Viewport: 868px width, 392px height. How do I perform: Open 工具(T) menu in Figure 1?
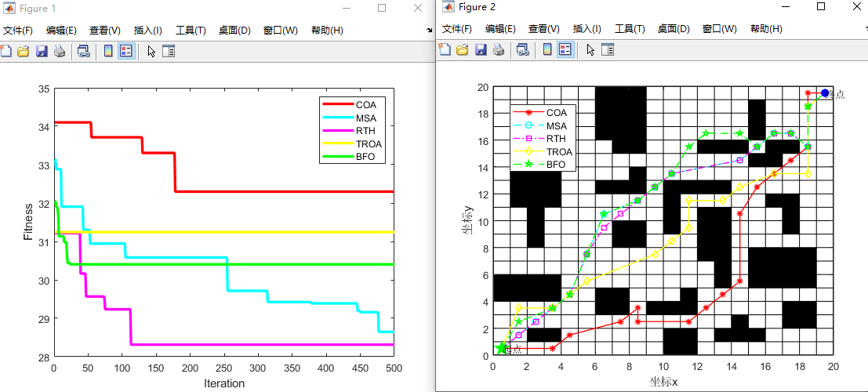(191, 31)
